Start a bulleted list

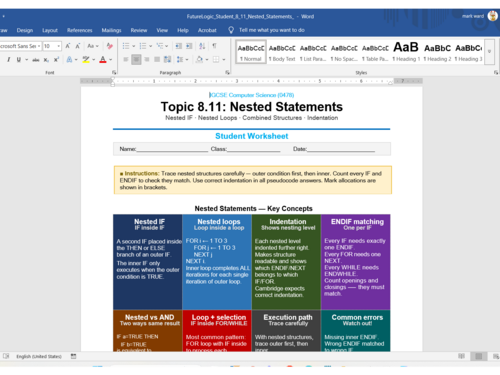pyautogui.click(x=126, y=46)
